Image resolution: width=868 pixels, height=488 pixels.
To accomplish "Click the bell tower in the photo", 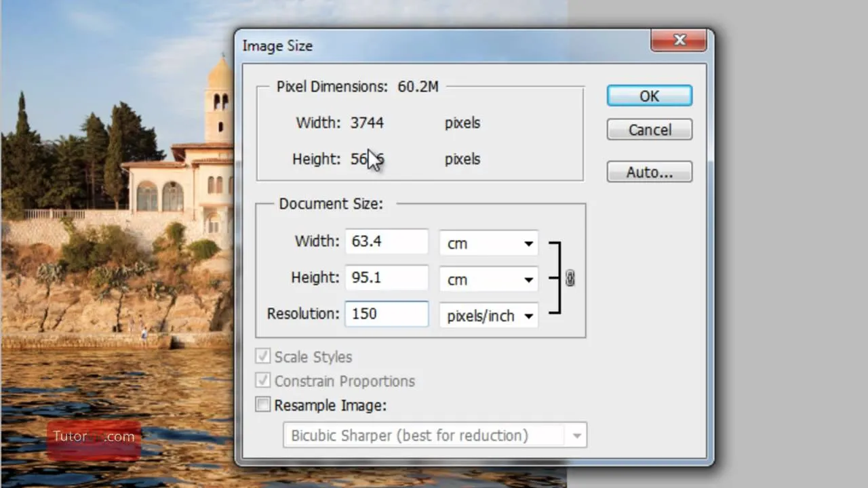I will pos(219,102).
